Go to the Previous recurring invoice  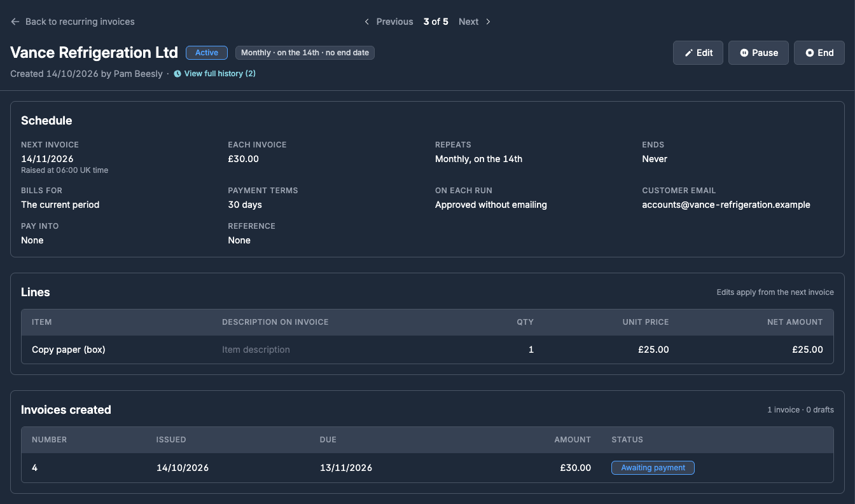389,22
